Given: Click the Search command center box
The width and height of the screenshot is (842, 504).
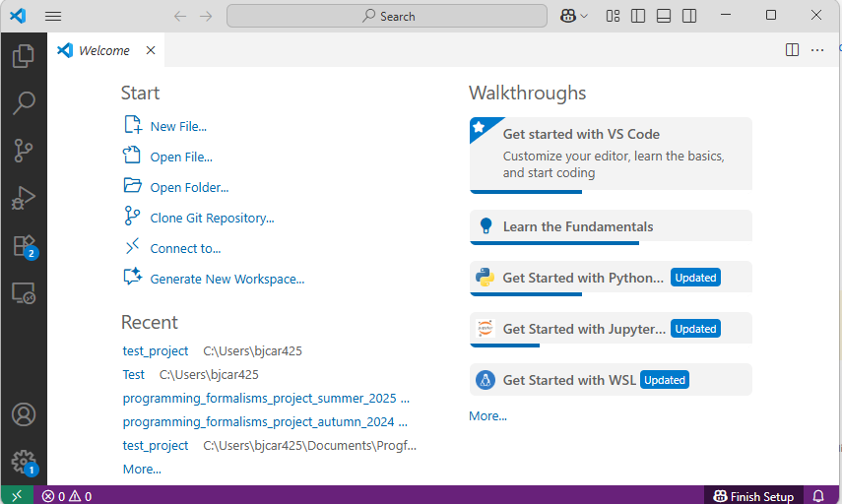Looking at the screenshot, I should coord(387,16).
